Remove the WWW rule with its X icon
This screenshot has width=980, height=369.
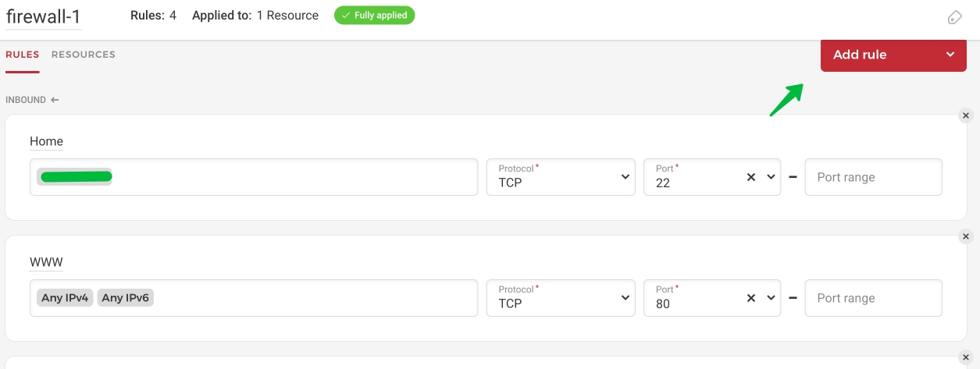pyautogui.click(x=965, y=236)
